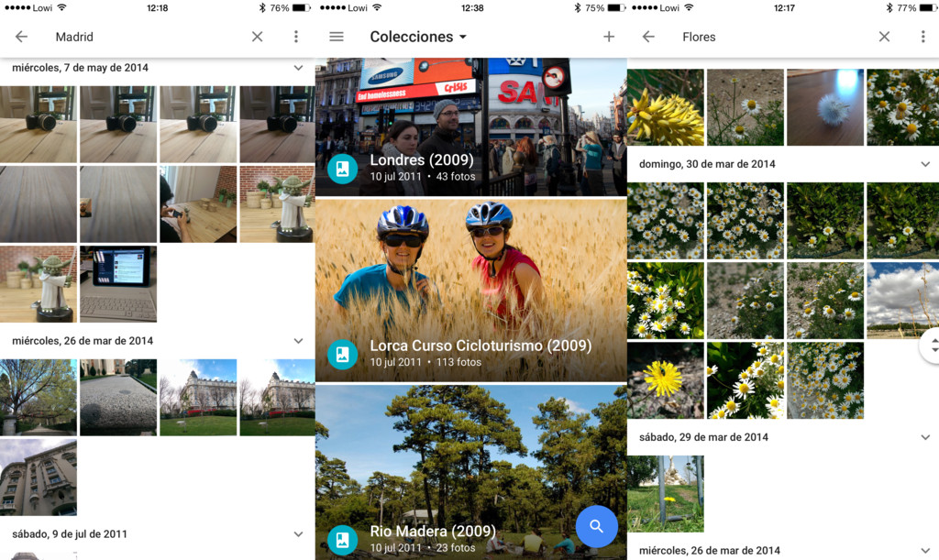Screen dimensions: 939x560
Task: Collapse miércoles, 26 de mar de 2014 in Madrid
Action: 298,340
